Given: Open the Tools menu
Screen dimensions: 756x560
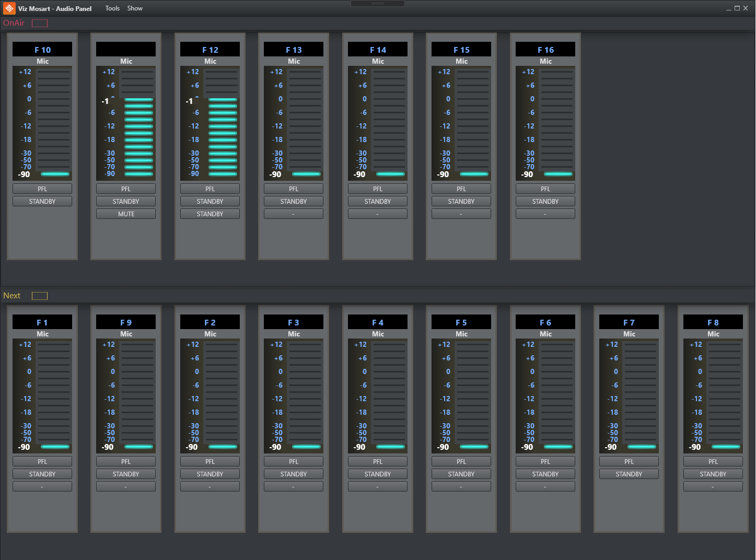Looking at the screenshot, I should tap(112, 8).
